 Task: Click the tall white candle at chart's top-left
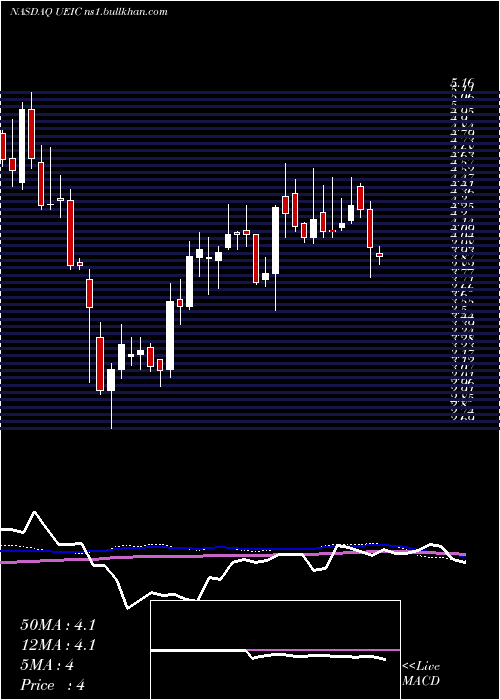point(22,146)
